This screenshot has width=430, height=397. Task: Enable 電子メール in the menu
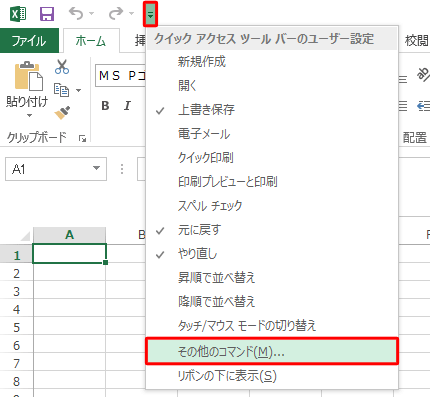(272, 134)
